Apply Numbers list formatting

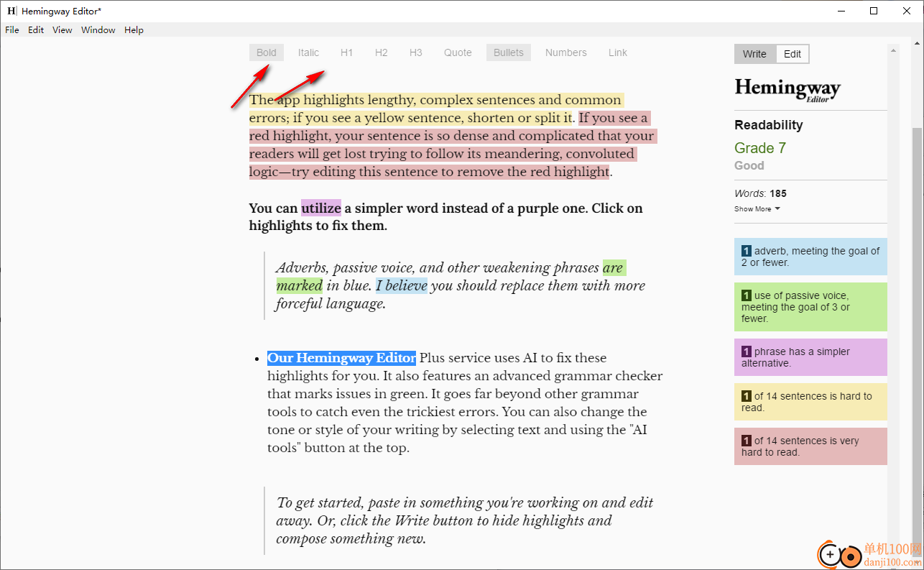(x=566, y=52)
